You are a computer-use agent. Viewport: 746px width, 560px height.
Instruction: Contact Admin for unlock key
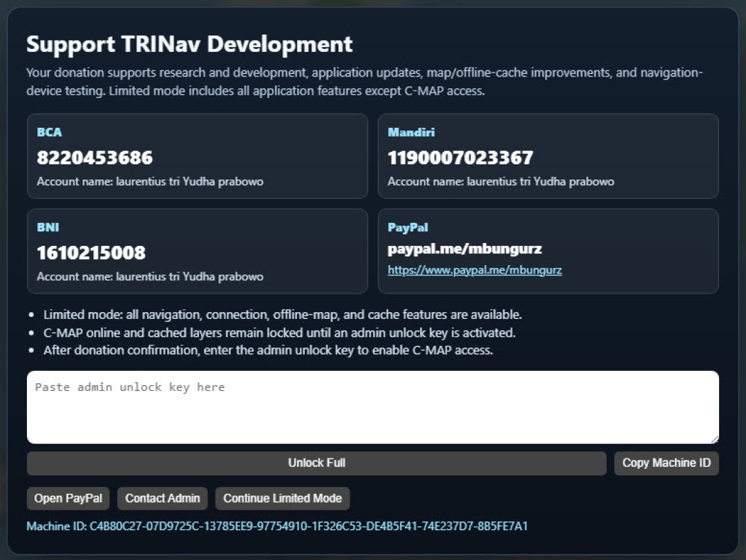162,498
